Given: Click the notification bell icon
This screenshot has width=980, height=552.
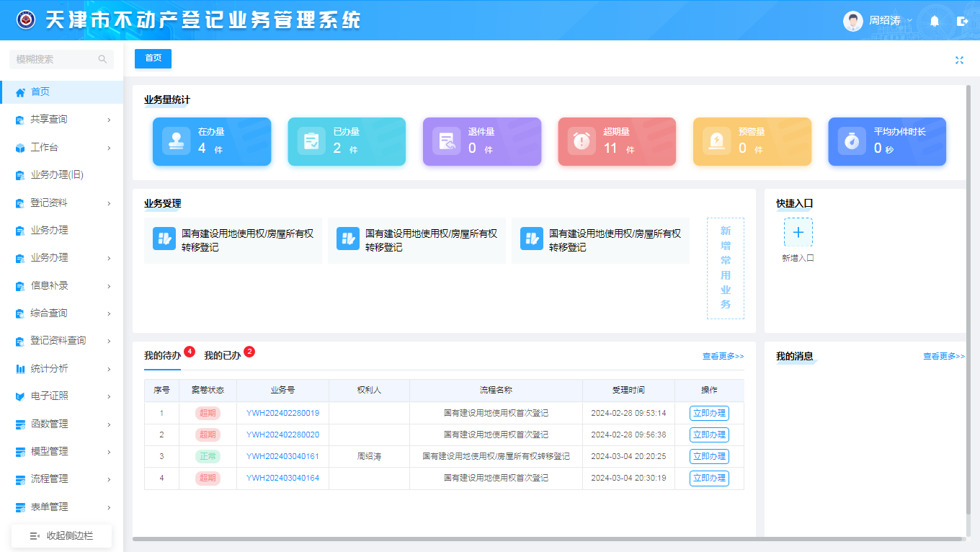Looking at the screenshot, I should (x=935, y=21).
